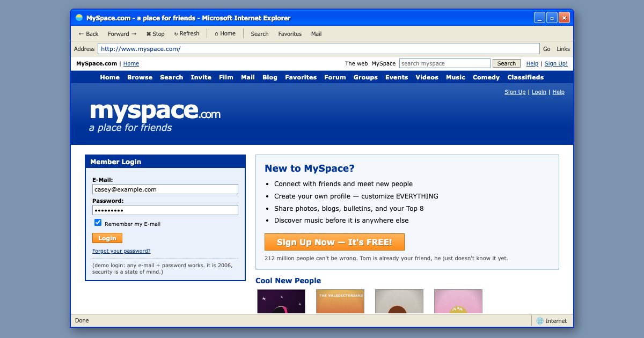644x338 pixels.
Task: Click the Forward toolbar button
Action: 122,34
